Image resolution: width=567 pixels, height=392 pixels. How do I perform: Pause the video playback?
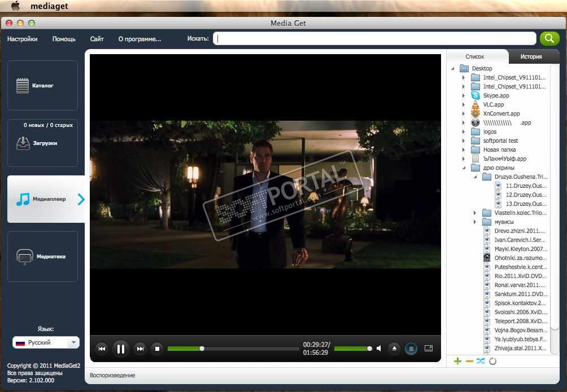click(x=120, y=349)
